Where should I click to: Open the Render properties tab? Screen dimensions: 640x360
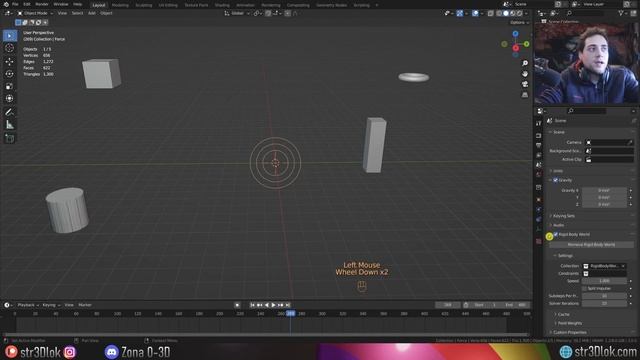539,136
